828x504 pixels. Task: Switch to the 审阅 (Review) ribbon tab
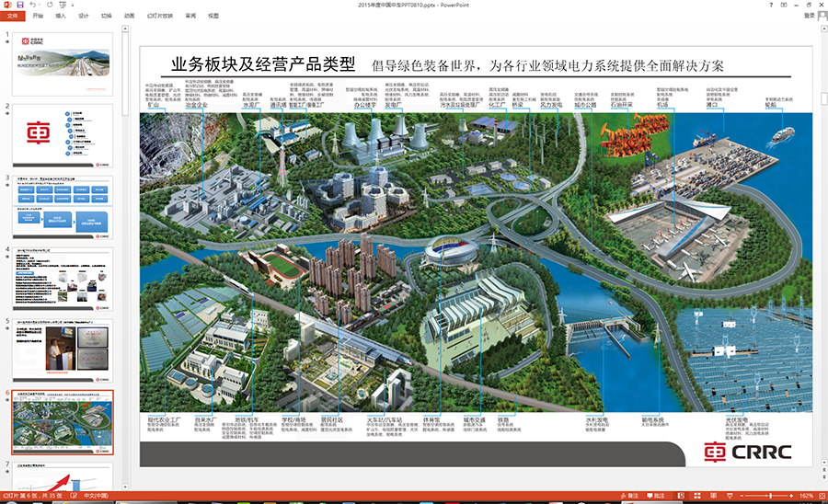pos(190,16)
